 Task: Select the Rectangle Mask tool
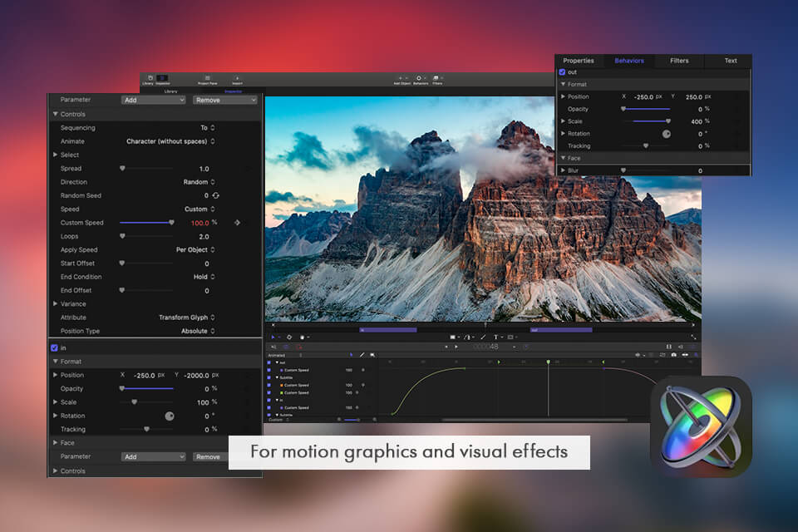(510, 337)
